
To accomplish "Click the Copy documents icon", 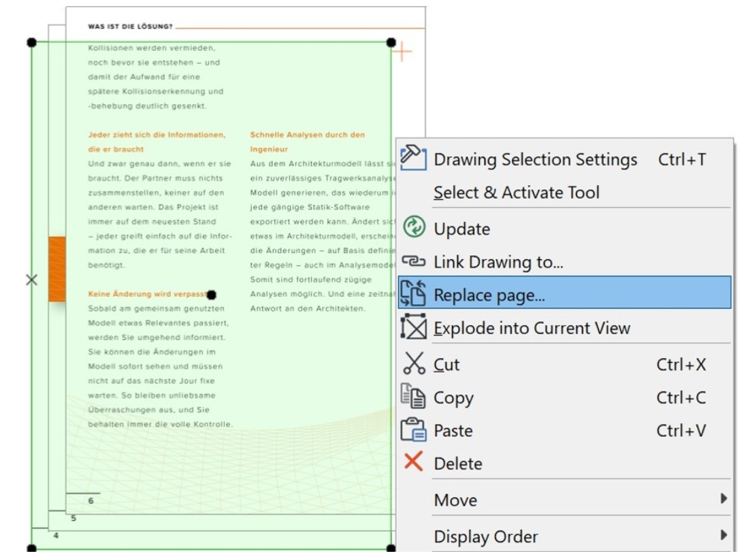I will (x=413, y=396).
